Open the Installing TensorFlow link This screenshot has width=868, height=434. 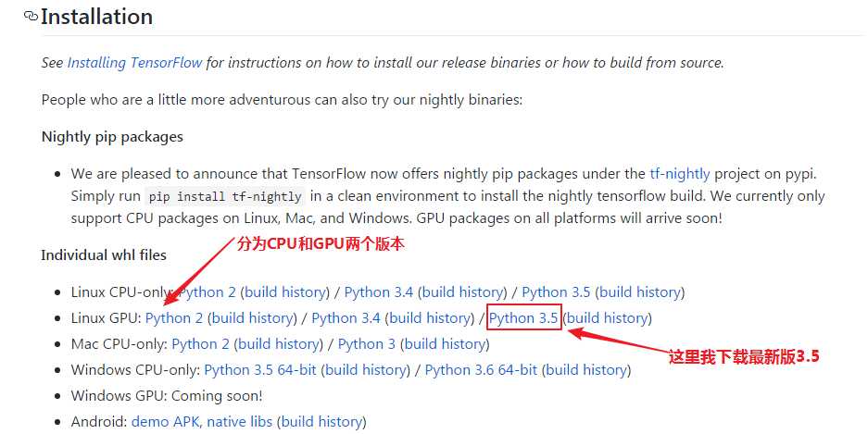(x=134, y=62)
